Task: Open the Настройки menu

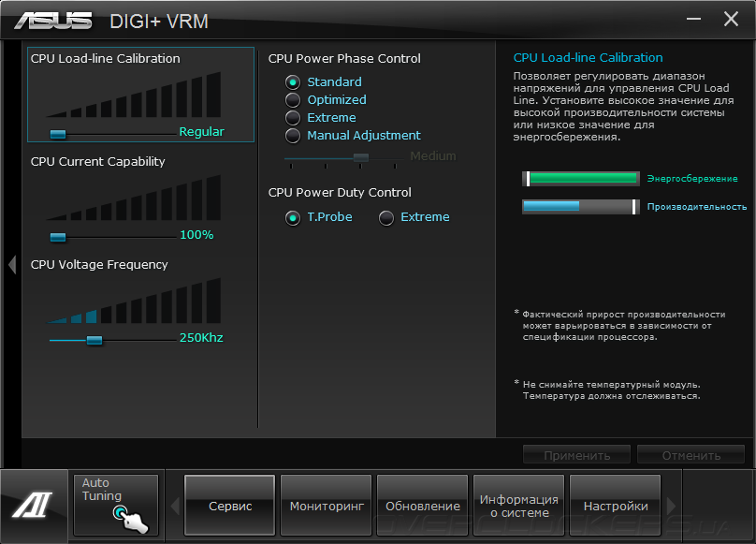Action: point(616,505)
